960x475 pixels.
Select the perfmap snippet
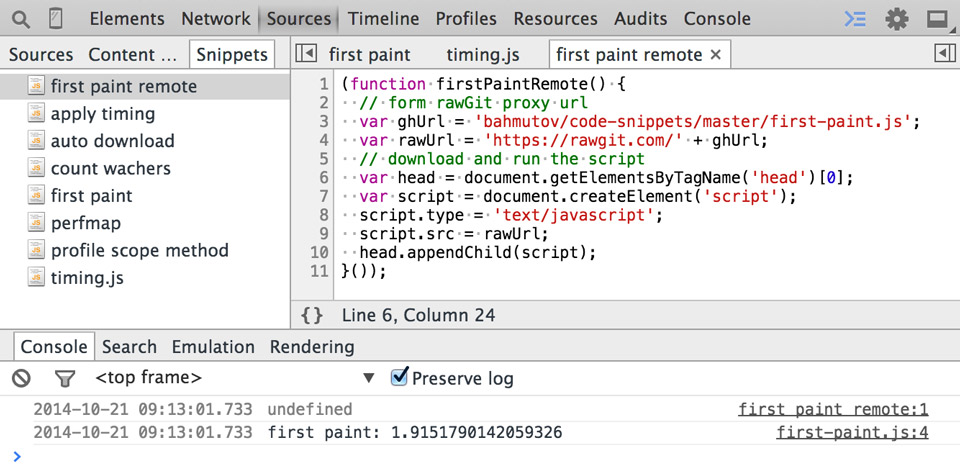(x=84, y=223)
